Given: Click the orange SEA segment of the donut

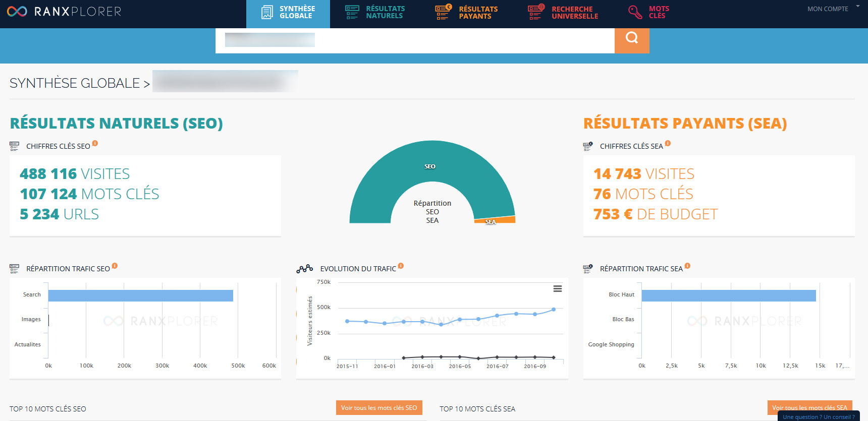Looking at the screenshot, I should (495, 220).
